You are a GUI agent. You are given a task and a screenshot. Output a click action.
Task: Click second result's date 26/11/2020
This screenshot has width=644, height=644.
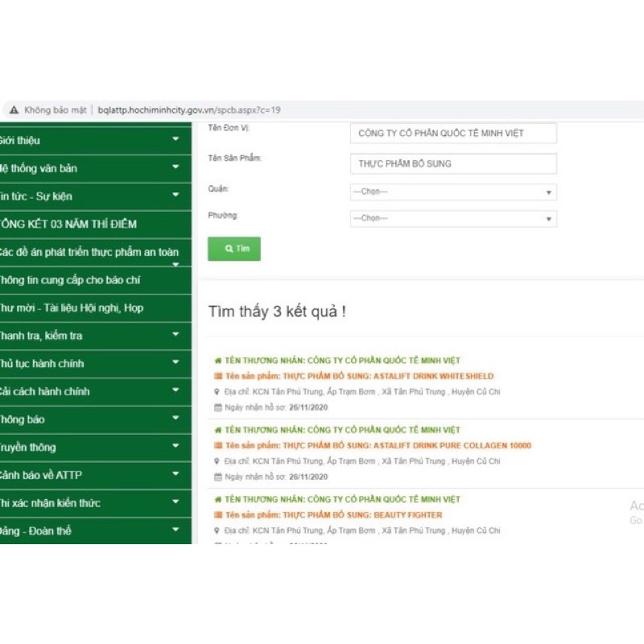click(x=308, y=477)
